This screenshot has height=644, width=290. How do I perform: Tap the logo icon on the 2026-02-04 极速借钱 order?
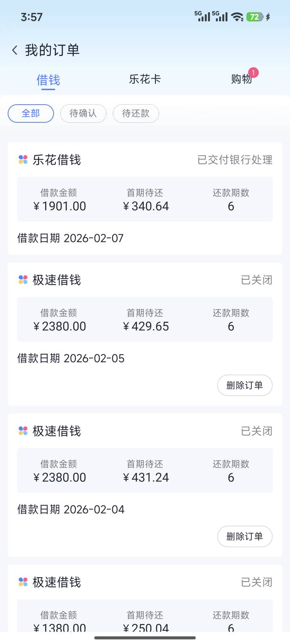[x=23, y=431]
